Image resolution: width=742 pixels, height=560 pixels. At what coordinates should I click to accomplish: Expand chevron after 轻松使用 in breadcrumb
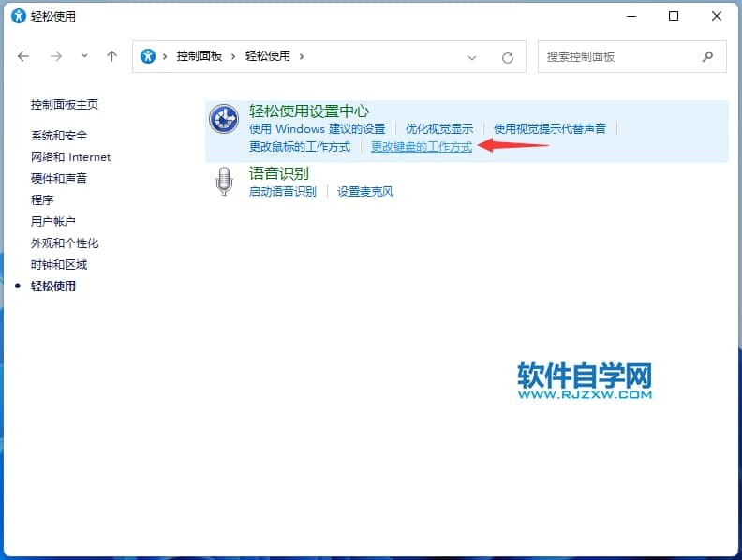tap(301, 56)
